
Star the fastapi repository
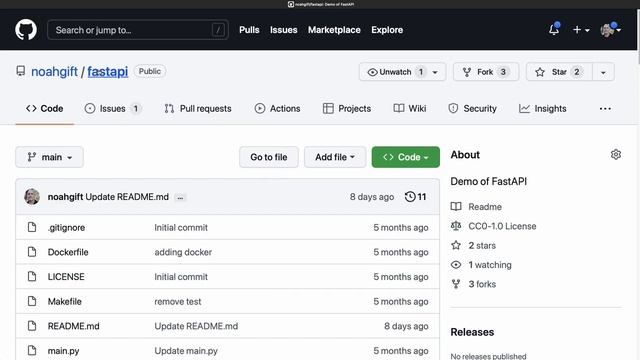click(x=559, y=72)
